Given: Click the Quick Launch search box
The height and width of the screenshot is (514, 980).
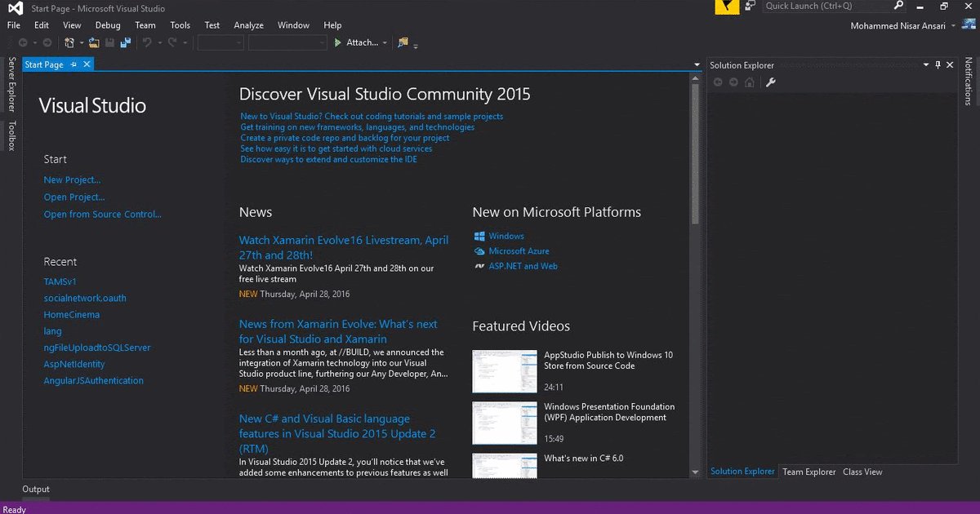Looking at the screenshot, I should click(x=826, y=7).
